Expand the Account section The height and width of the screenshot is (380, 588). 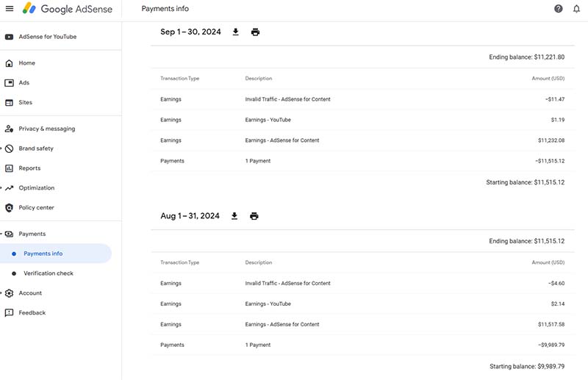pos(30,293)
